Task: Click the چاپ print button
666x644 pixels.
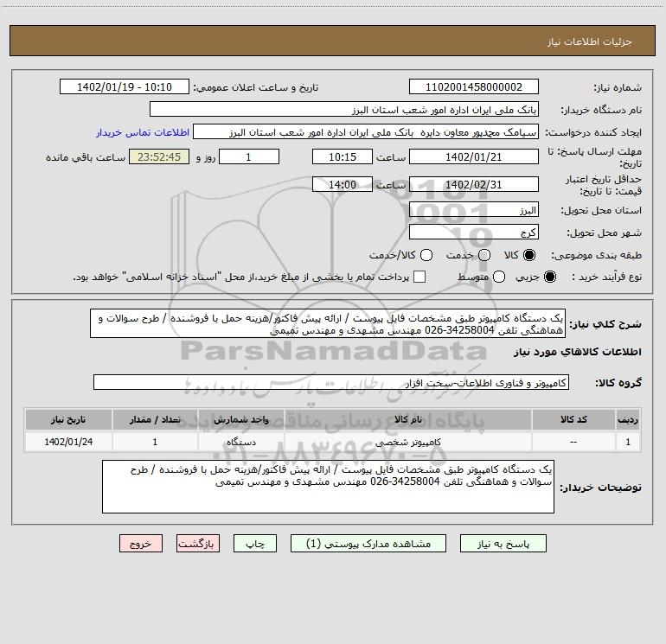Action: coord(255,544)
